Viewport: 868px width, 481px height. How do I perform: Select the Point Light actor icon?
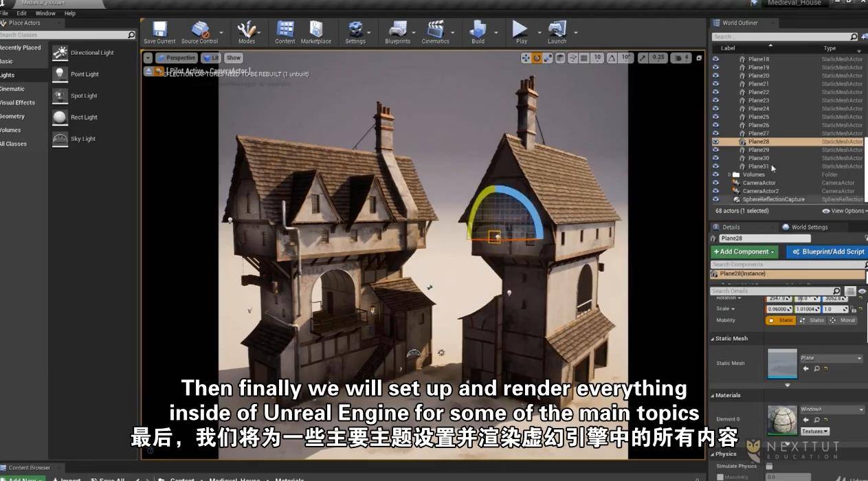[x=60, y=74]
